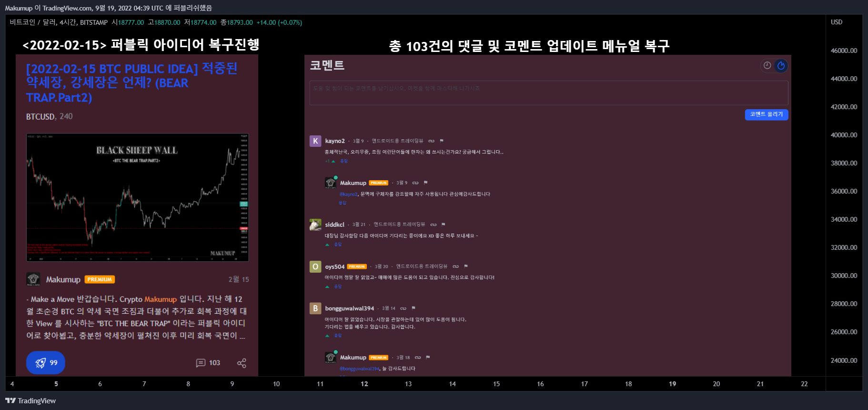Open kayno2 username link

coord(335,141)
